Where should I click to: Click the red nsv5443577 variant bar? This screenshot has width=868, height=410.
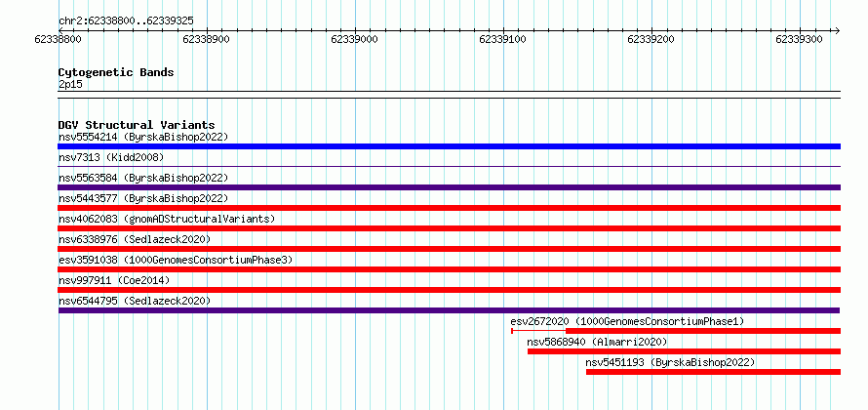449,208
